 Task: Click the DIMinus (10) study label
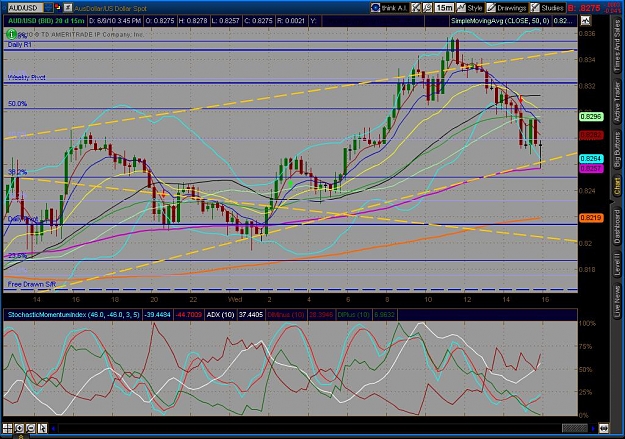point(285,315)
